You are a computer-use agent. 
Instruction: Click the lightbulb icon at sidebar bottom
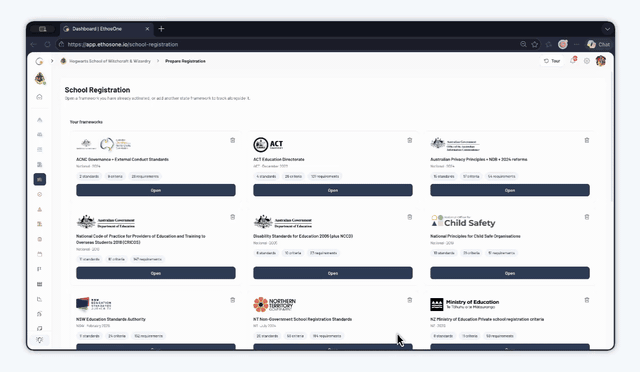(40, 340)
